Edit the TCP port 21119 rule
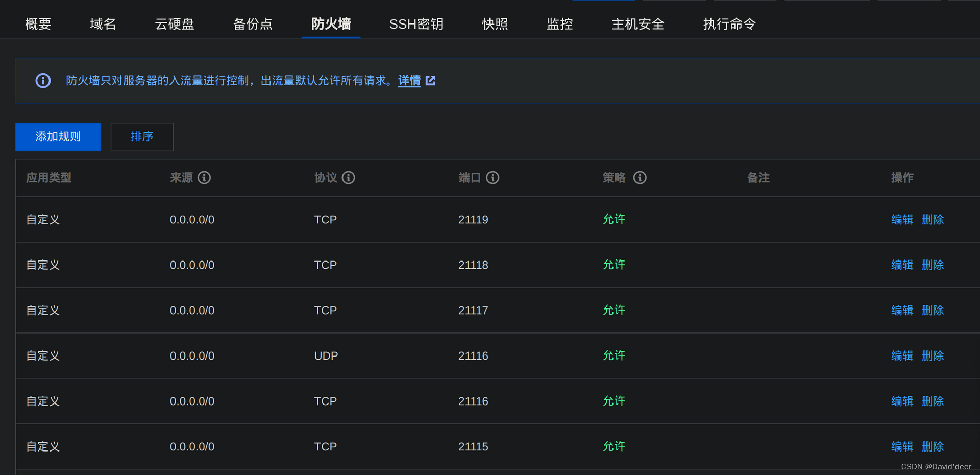The image size is (980, 475). coord(902,220)
